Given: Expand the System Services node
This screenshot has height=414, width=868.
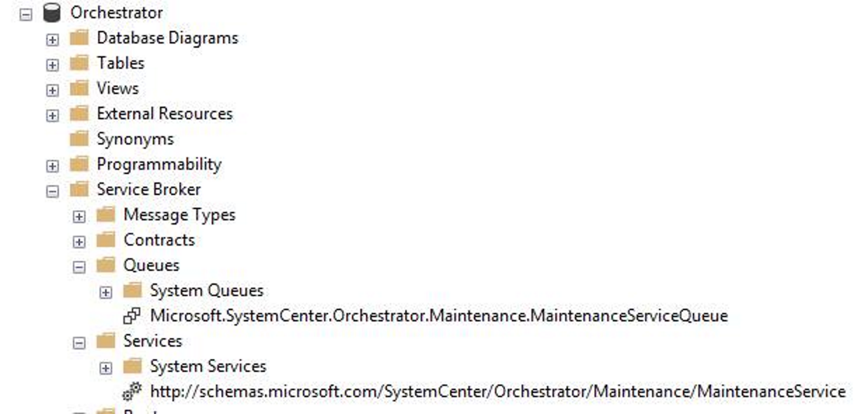Looking at the screenshot, I should point(106,368).
